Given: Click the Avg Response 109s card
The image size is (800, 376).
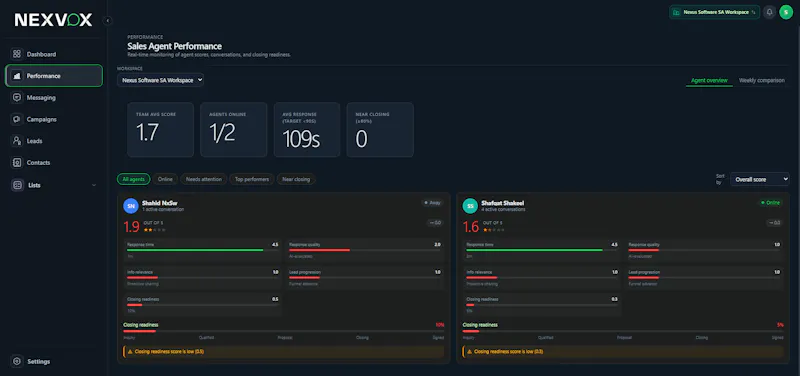Looking at the screenshot, I should pyautogui.click(x=307, y=130).
